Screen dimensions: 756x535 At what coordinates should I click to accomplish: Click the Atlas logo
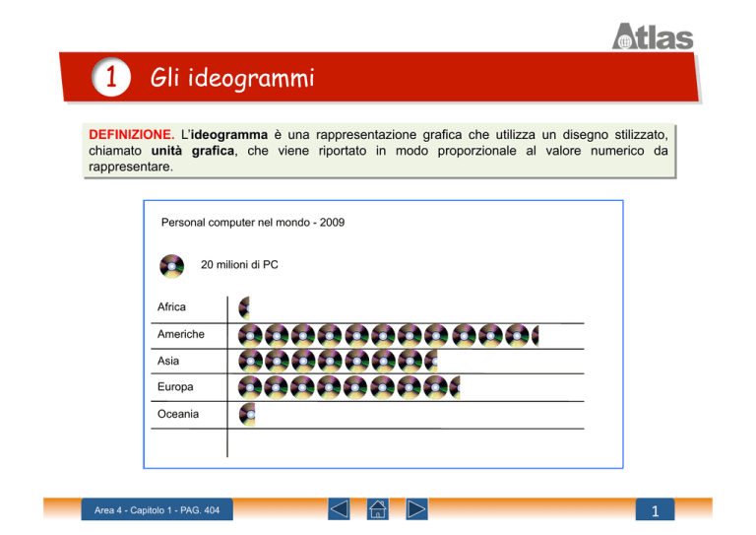click(653, 36)
